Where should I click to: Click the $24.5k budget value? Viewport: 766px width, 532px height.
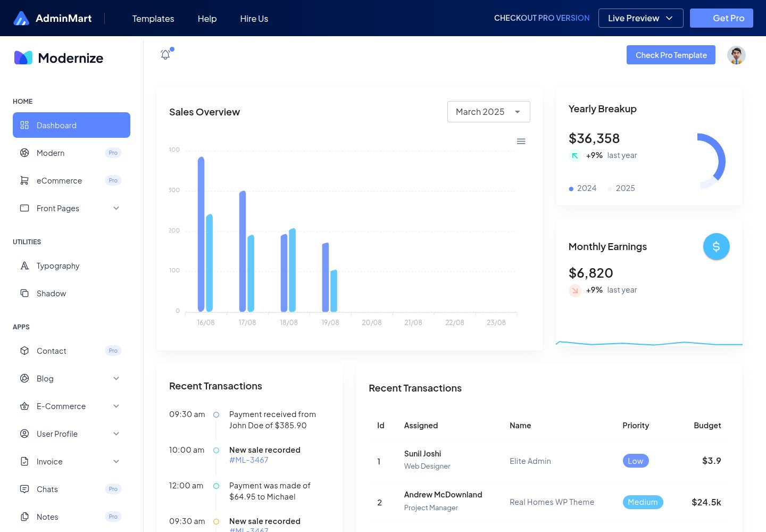click(706, 502)
